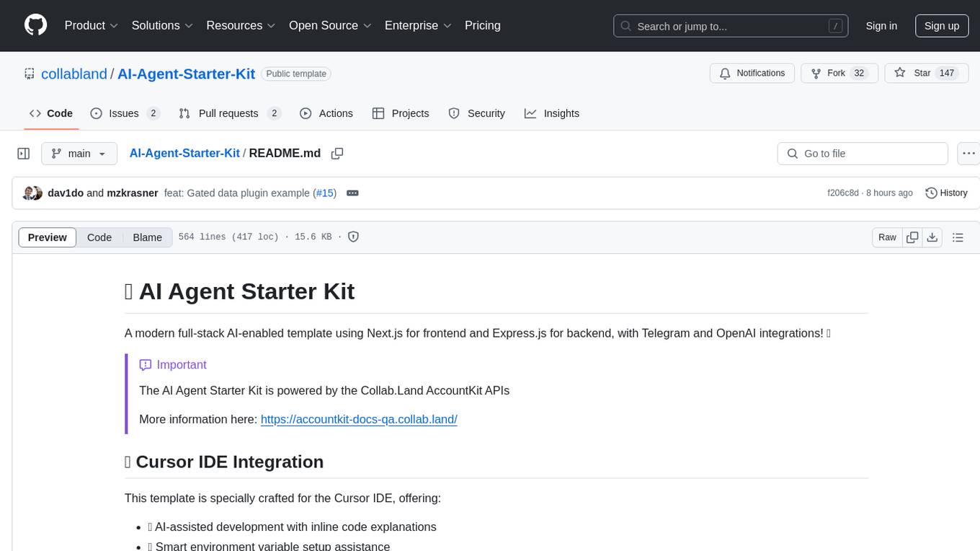Focus the Go to file input
Image resolution: width=980 pixels, height=551 pixels.
pyautogui.click(x=863, y=154)
